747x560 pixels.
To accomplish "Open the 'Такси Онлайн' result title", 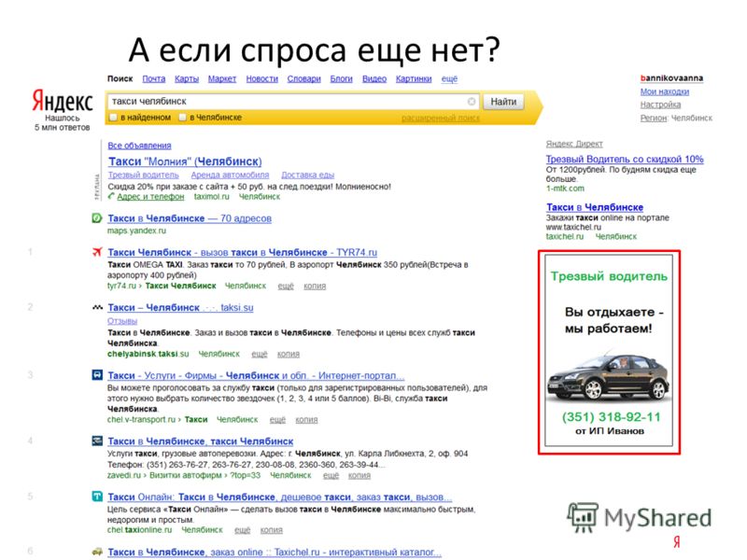I will pyautogui.click(x=279, y=497).
